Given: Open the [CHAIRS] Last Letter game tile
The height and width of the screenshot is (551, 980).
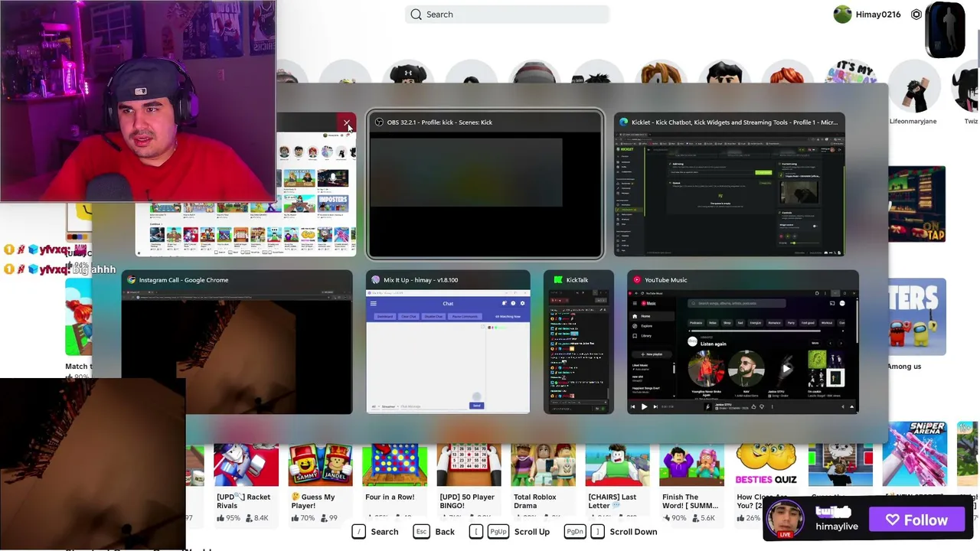Looking at the screenshot, I should tap(617, 484).
